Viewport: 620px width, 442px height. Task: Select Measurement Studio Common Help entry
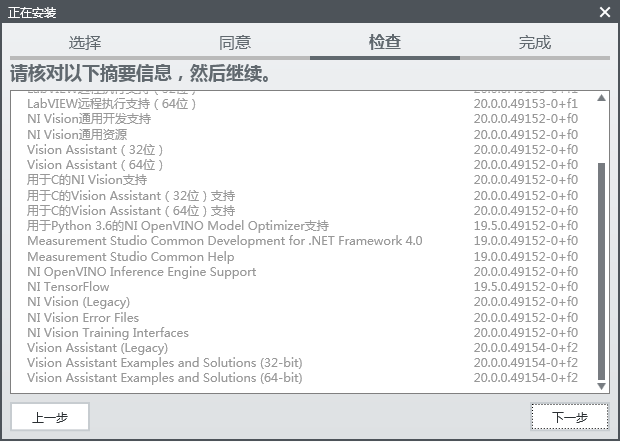(131, 257)
